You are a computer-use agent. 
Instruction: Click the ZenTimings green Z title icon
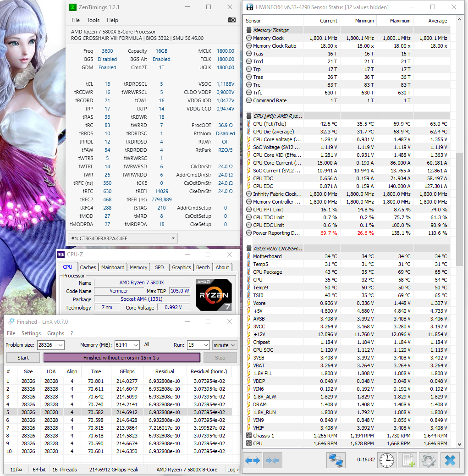click(x=73, y=7)
